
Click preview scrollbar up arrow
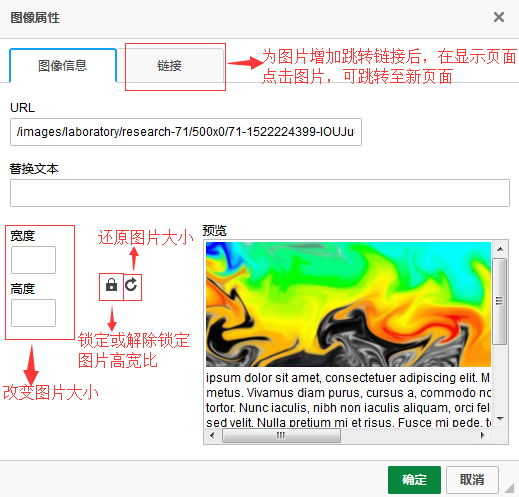click(500, 249)
